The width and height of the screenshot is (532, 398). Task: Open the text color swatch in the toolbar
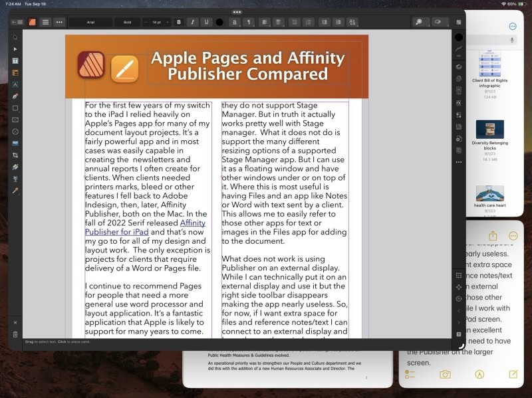tap(219, 22)
